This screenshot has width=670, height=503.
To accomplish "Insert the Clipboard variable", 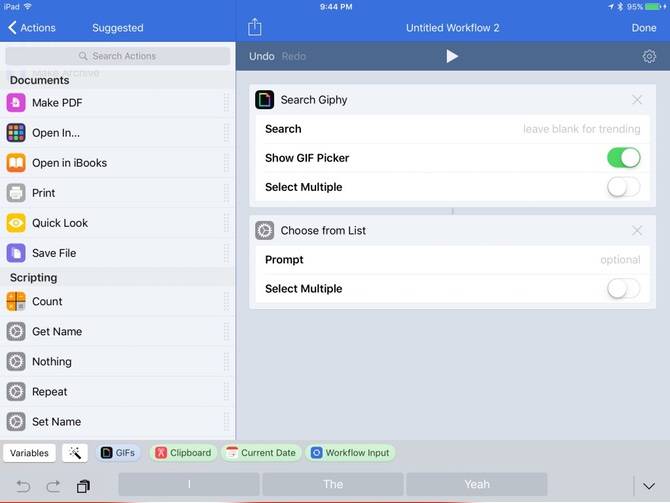I will [x=183, y=453].
